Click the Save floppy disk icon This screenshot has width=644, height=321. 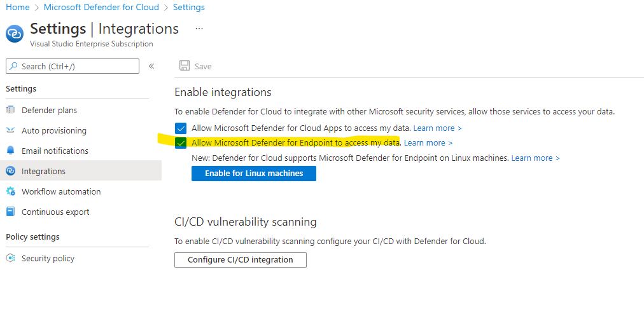pos(185,66)
